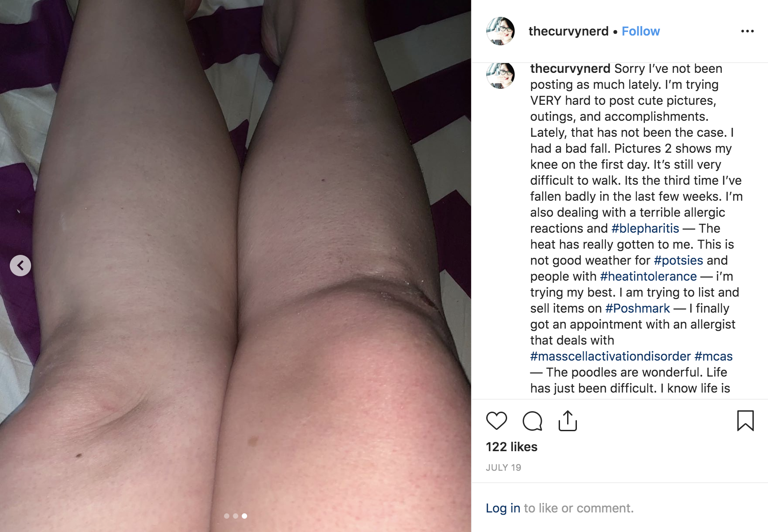768x532 pixels.
Task: Open the #Poshmark hashtag
Action: click(637, 308)
